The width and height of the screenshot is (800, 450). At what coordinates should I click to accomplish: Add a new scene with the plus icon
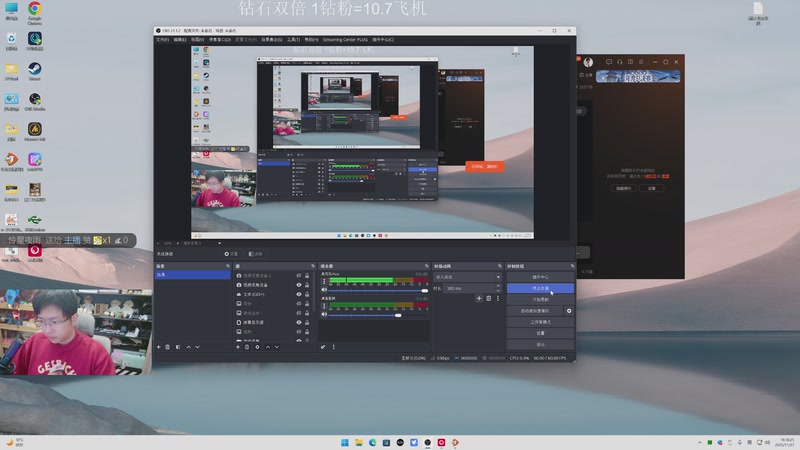click(159, 347)
